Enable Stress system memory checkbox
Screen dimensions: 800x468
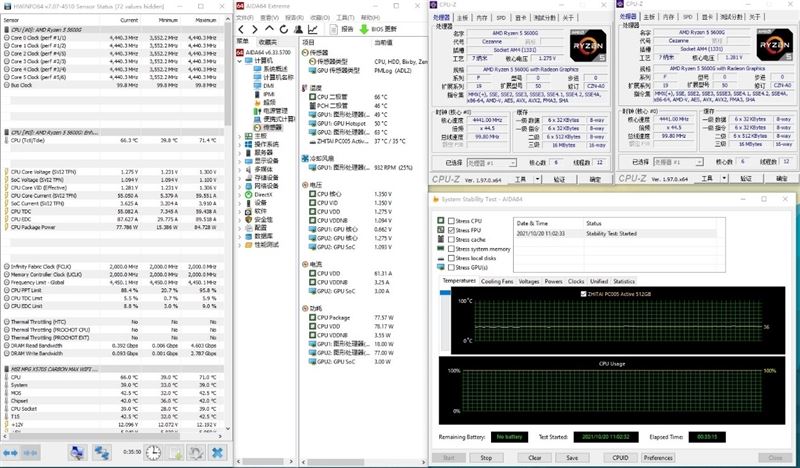(449, 249)
